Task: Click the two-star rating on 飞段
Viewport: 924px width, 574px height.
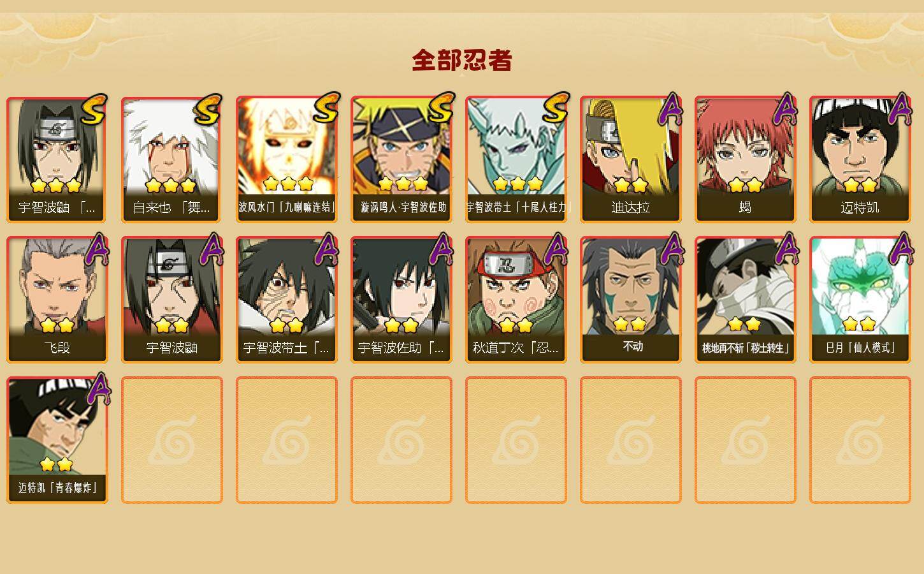Action: (x=57, y=325)
